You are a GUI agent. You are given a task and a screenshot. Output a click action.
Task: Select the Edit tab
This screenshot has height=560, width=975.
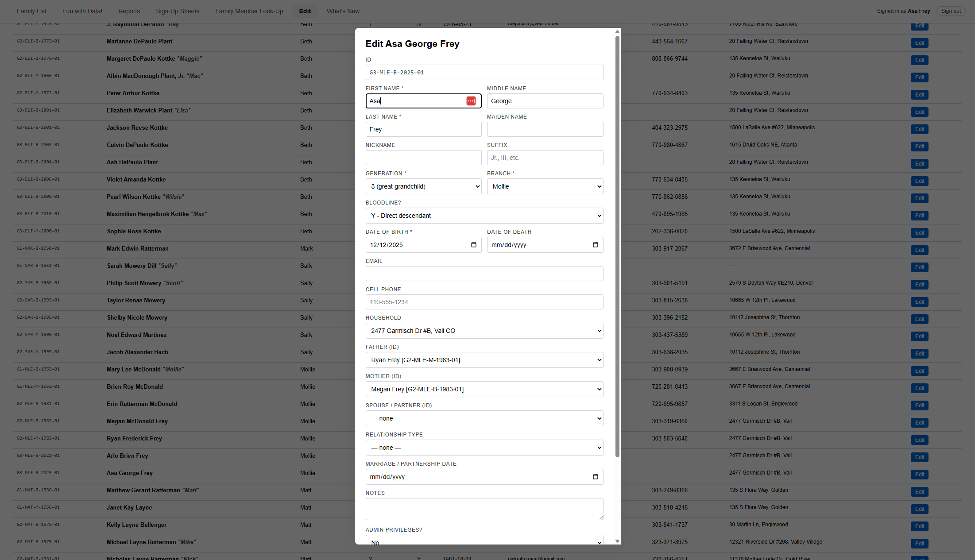(x=305, y=11)
